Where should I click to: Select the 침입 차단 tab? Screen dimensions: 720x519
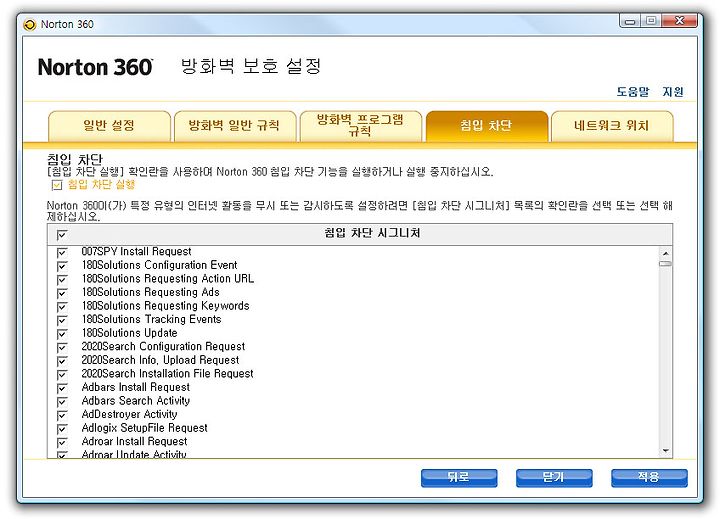(x=487, y=126)
